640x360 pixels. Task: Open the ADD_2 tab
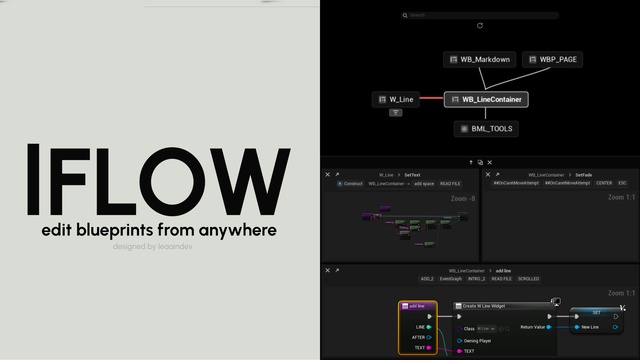click(427, 279)
